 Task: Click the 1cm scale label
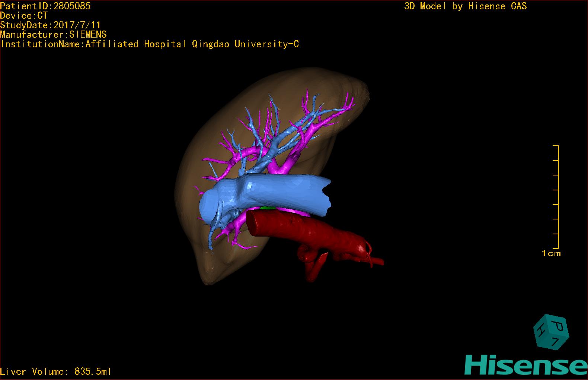[x=551, y=253]
